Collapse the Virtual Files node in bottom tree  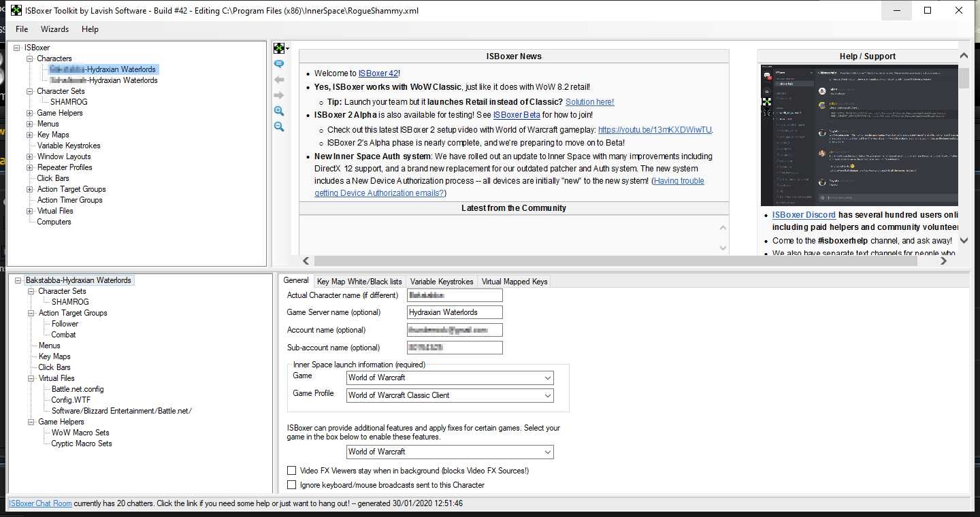click(31, 378)
